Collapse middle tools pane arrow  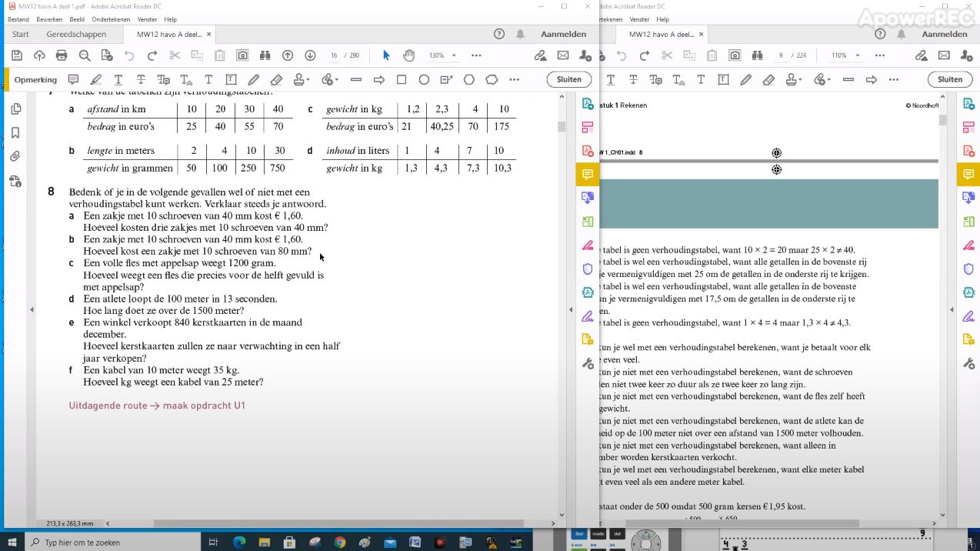click(x=571, y=309)
